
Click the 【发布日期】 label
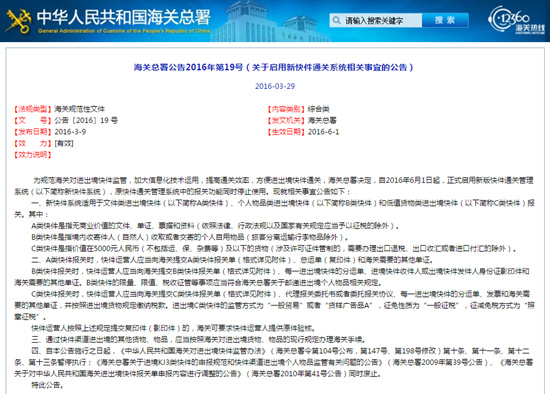tap(33, 132)
